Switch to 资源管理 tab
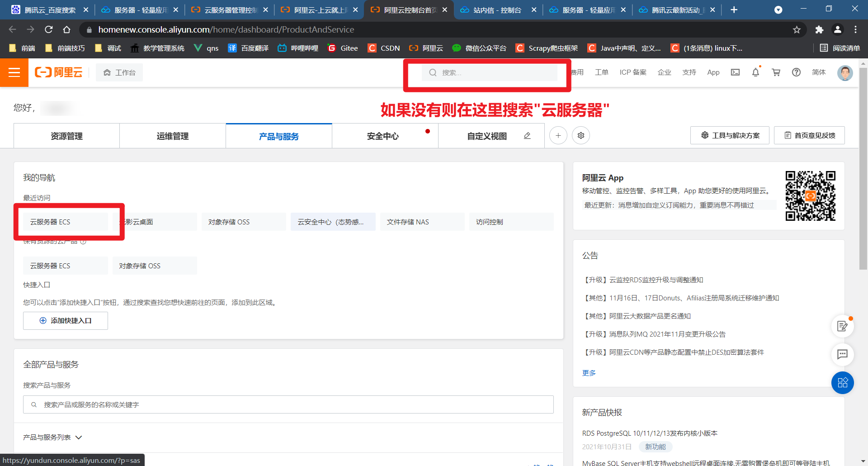868x466 pixels. 66,136
